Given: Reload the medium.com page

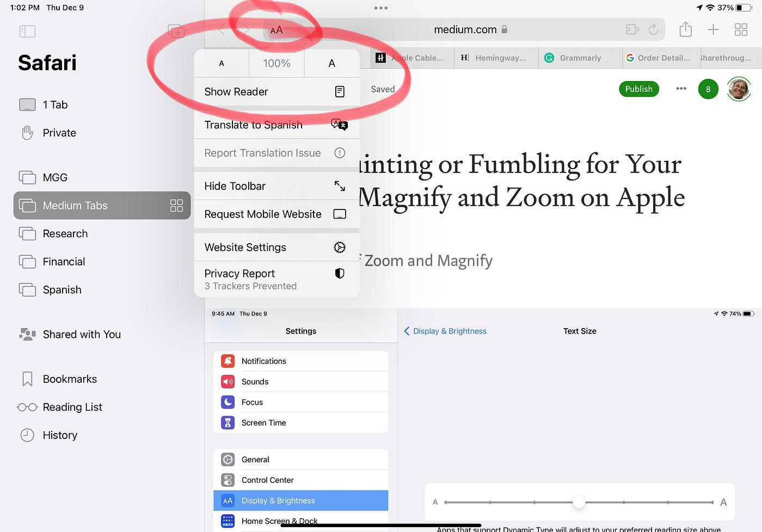Looking at the screenshot, I should point(654,29).
